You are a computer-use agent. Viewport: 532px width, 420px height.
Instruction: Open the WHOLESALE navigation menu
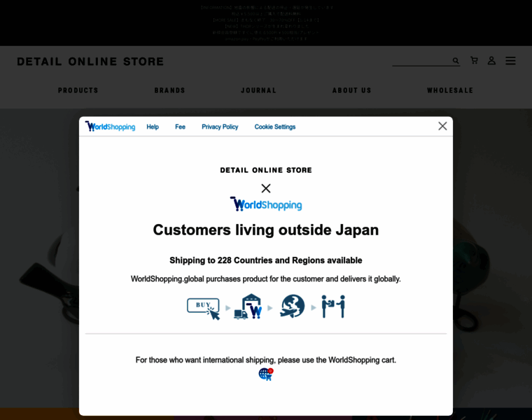click(450, 90)
